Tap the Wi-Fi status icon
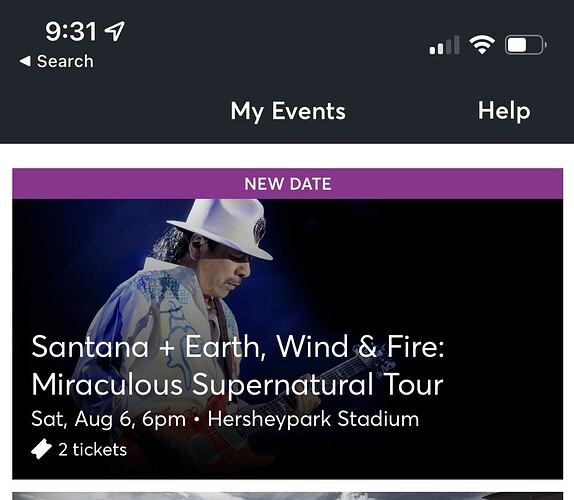The width and height of the screenshot is (574, 500). coord(482,45)
